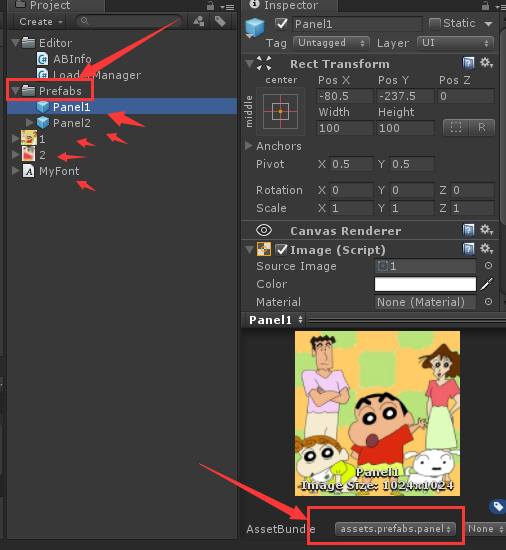Click the Project search field
506x550 pixels.
(129, 22)
